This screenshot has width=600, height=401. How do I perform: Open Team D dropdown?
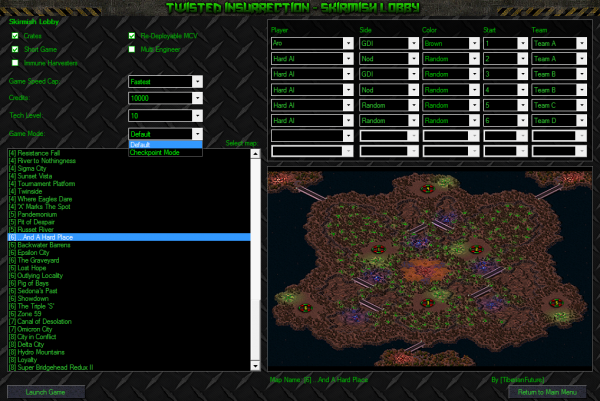click(x=559, y=121)
